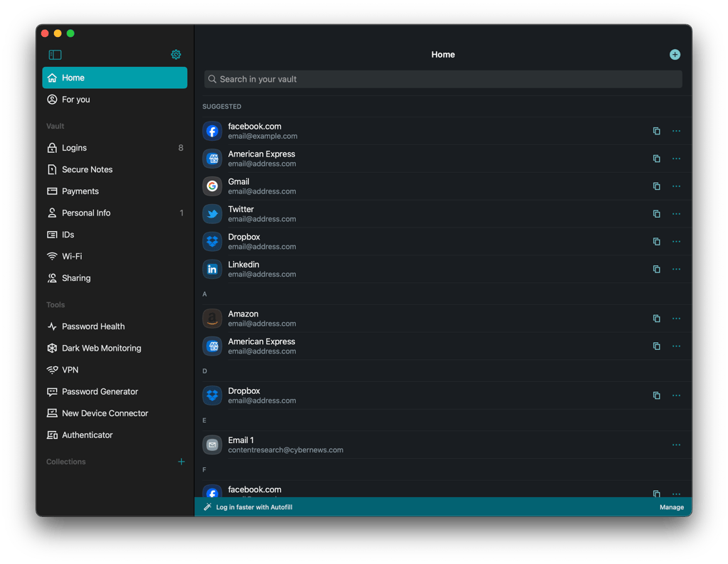The height and width of the screenshot is (564, 728).
Task: Open more options for Email 1
Action: coord(676,445)
